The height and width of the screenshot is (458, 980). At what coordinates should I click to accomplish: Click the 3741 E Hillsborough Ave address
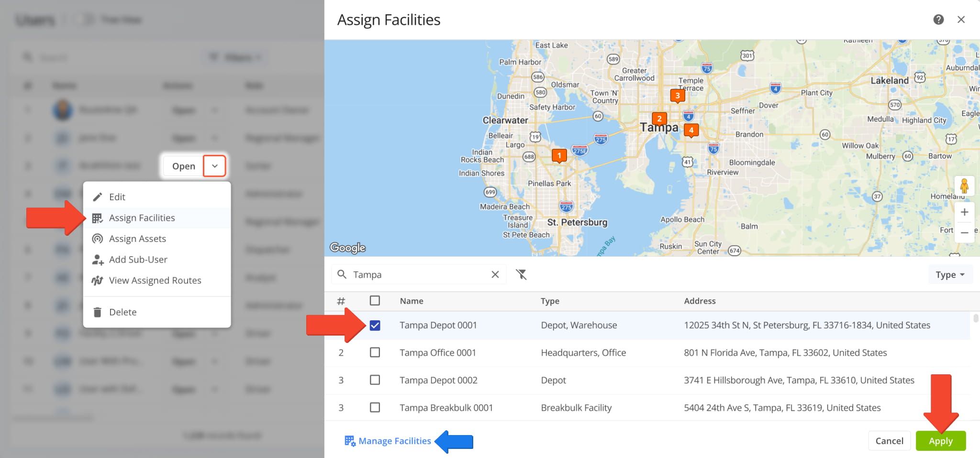pyautogui.click(x=799, y=380)
